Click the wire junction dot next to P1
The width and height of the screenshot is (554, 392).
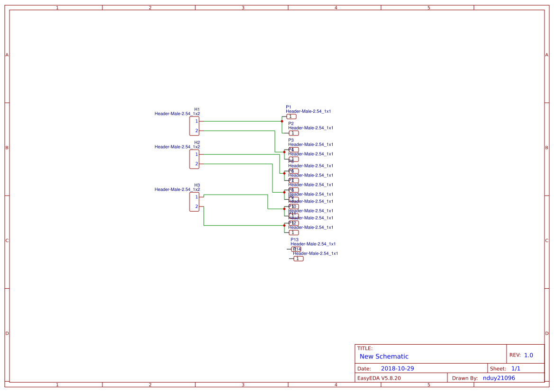[282, 121]
